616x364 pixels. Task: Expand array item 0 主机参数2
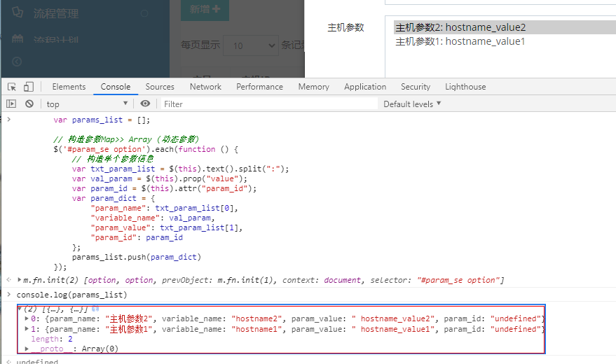(x=27, y=318)
